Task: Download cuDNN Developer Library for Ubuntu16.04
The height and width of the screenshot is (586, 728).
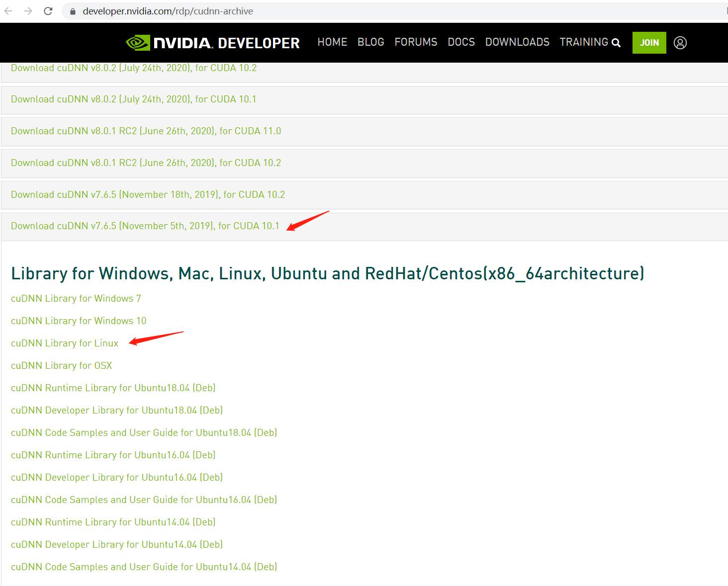Action: coord(117,478)
